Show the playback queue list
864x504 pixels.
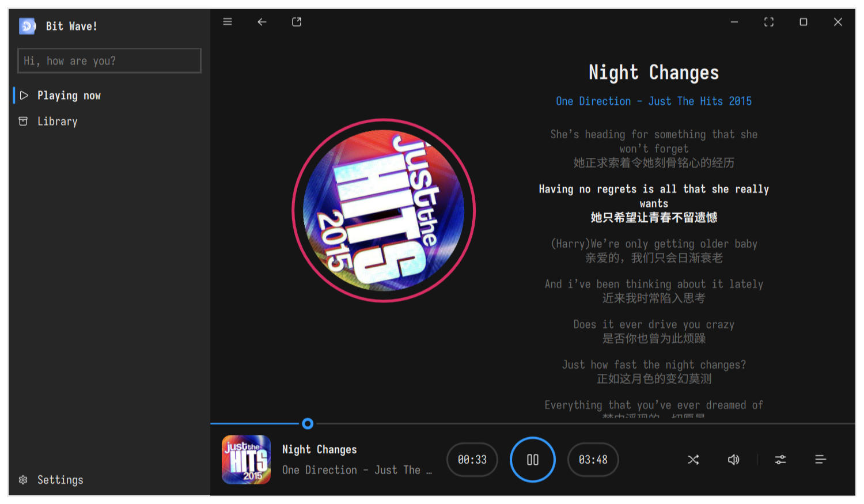click(x=821, y=460)
